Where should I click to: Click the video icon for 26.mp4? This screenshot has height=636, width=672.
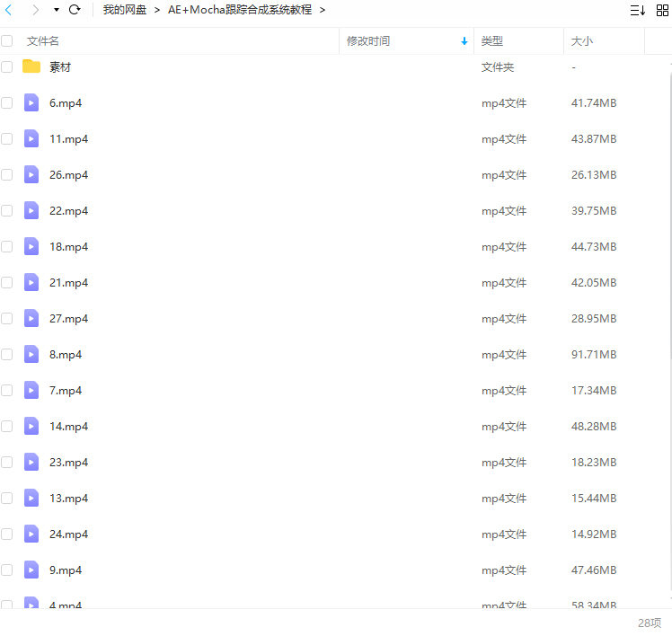(31, 174)
